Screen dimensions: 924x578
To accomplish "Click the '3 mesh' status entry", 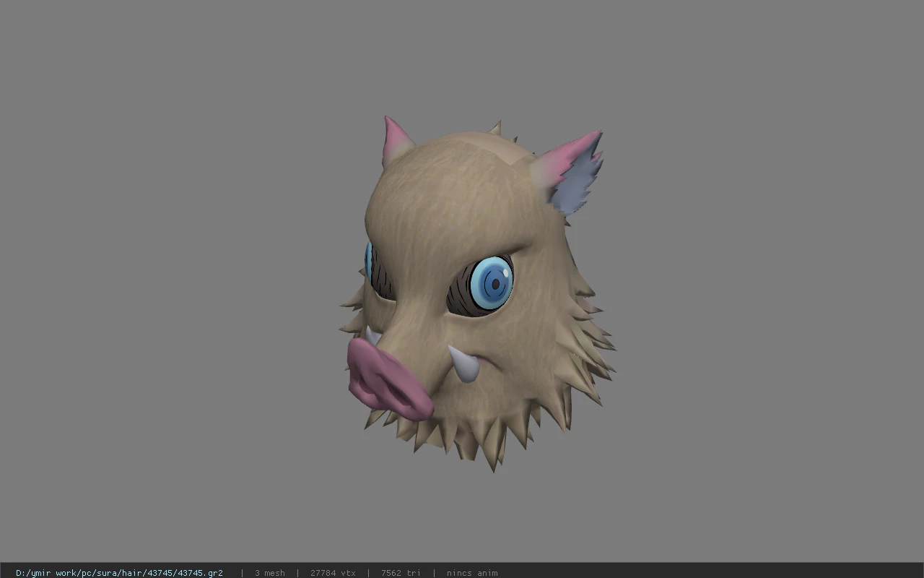I will [270, 573].
